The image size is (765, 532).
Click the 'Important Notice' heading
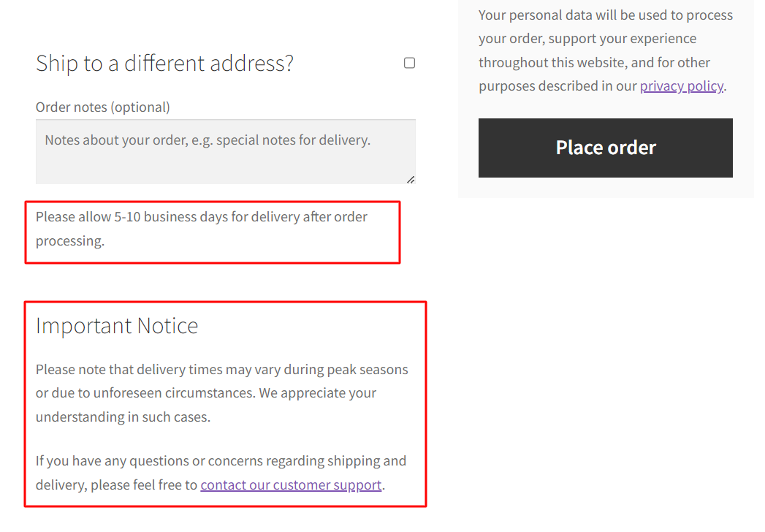pos(117,326)
